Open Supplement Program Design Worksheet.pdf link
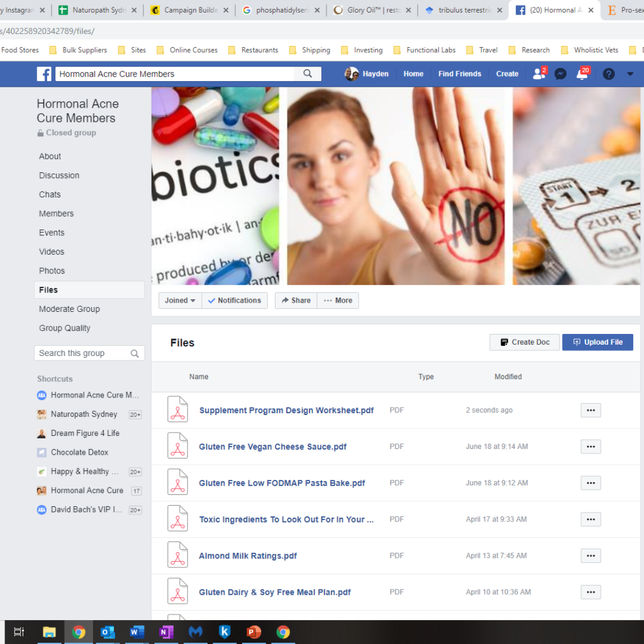This screenshot has height=644, width=644. [x=286, y=410]
